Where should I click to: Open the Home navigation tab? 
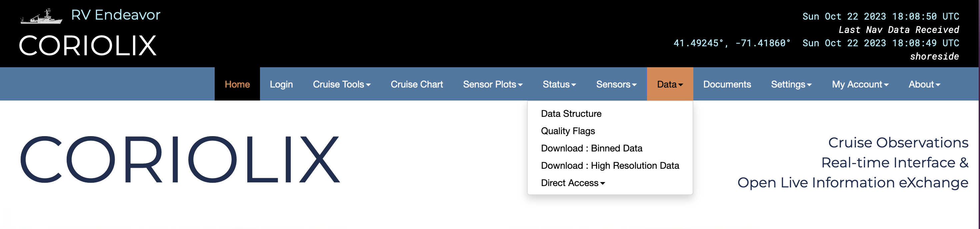[x=237, y=84]
